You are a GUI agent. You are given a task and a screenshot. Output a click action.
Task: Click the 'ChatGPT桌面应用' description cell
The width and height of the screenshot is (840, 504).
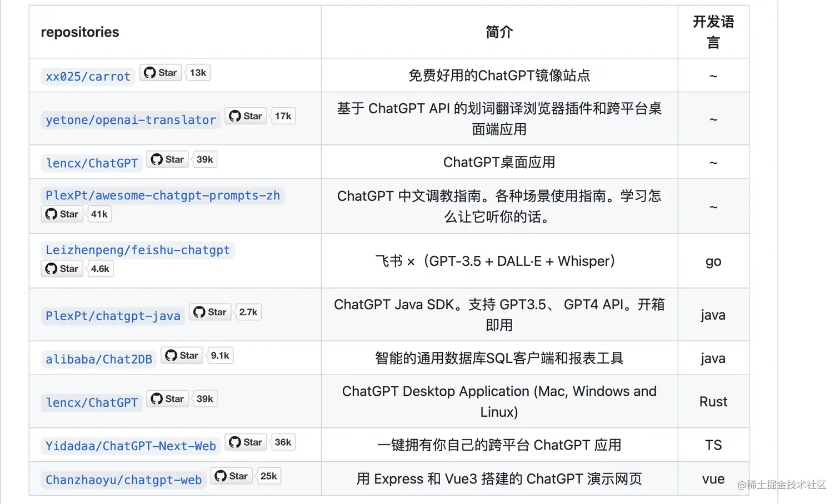[x=499, y=162]
